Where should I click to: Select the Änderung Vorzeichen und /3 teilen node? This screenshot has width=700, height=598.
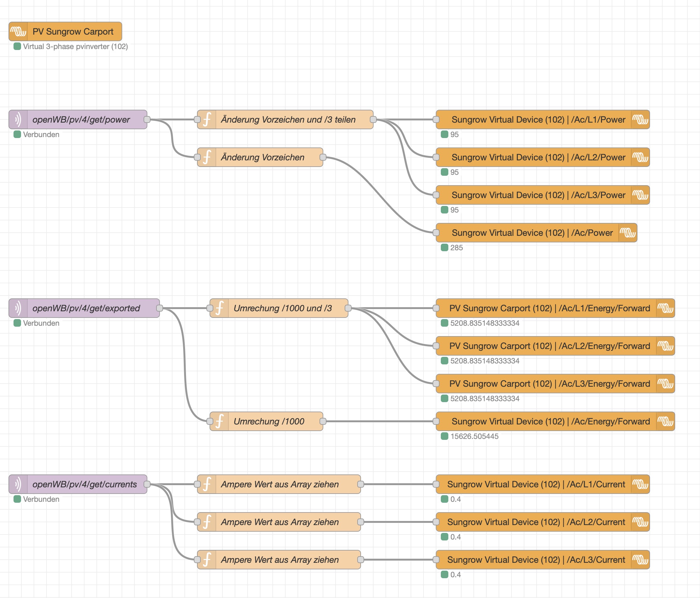[x=287, y=119]
